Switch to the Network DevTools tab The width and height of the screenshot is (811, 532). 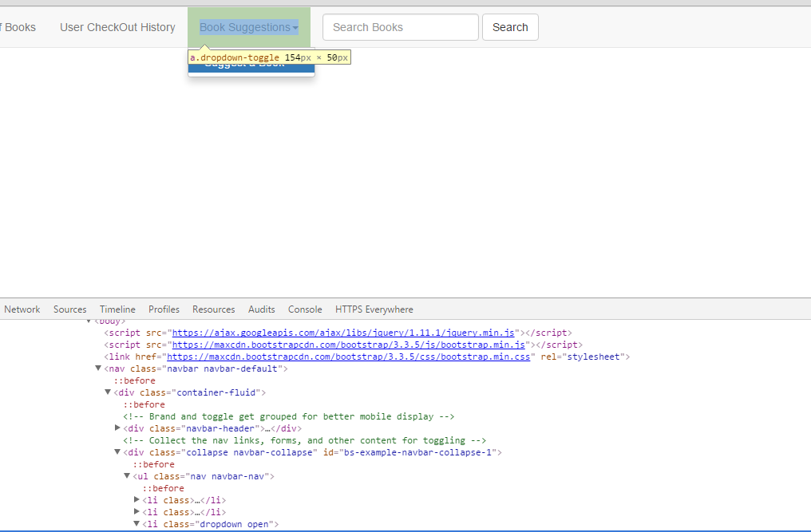22,309
